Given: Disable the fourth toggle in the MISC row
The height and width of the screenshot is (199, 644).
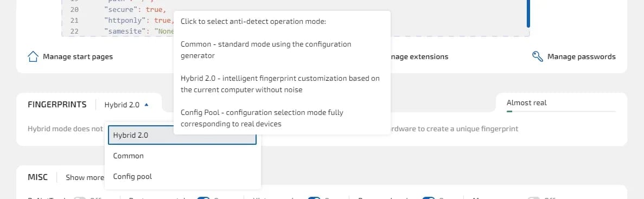Looking at the screenshot, I should tap(429, 198).
